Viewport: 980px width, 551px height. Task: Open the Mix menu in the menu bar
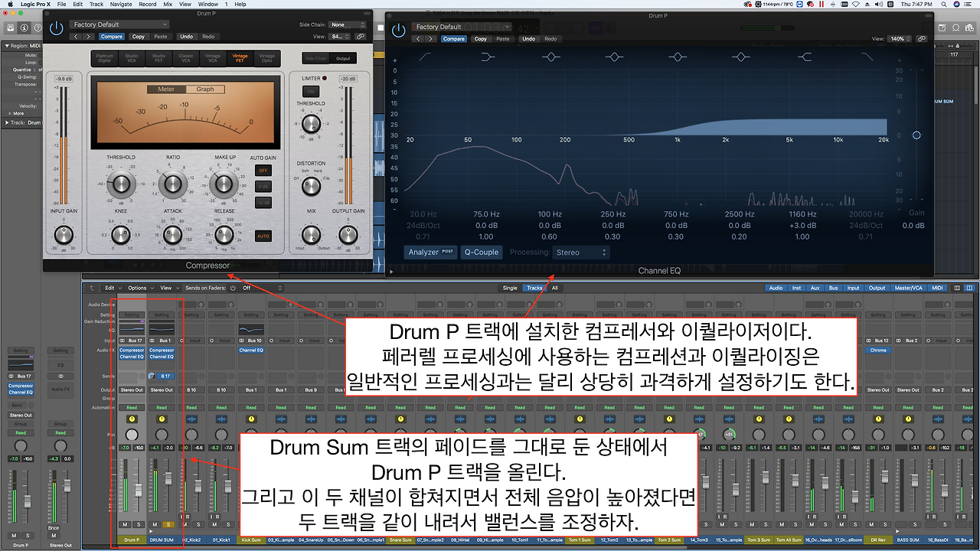(x=168, y=5)
